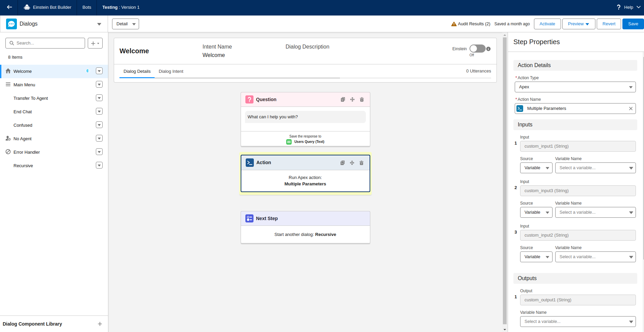The width and height of the screenshot is (644, 332).
Task: Click the Einstein Bot Builder robot icon
Action: click(x=27, y=7)
